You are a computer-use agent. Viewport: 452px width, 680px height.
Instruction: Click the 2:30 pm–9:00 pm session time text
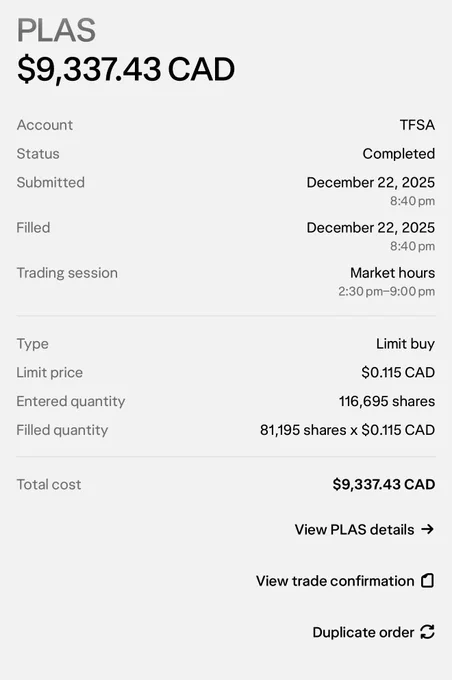tap(386, 291)
